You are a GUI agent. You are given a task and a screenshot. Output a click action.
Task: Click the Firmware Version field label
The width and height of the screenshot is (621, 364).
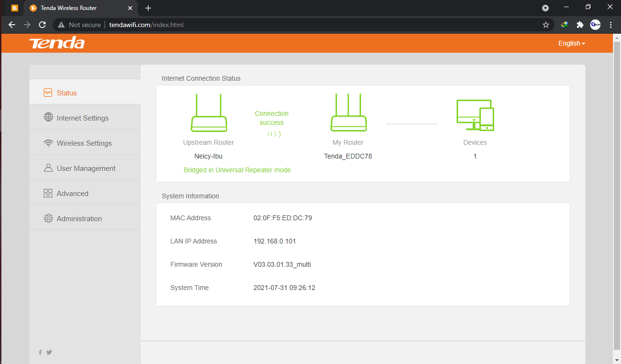196,264
